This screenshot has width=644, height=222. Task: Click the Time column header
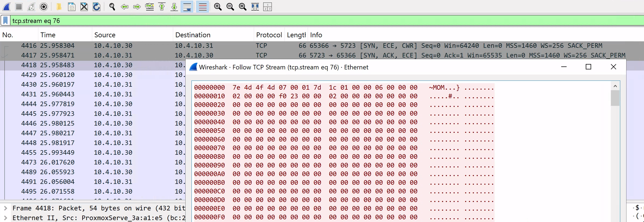tap(48, 35)
